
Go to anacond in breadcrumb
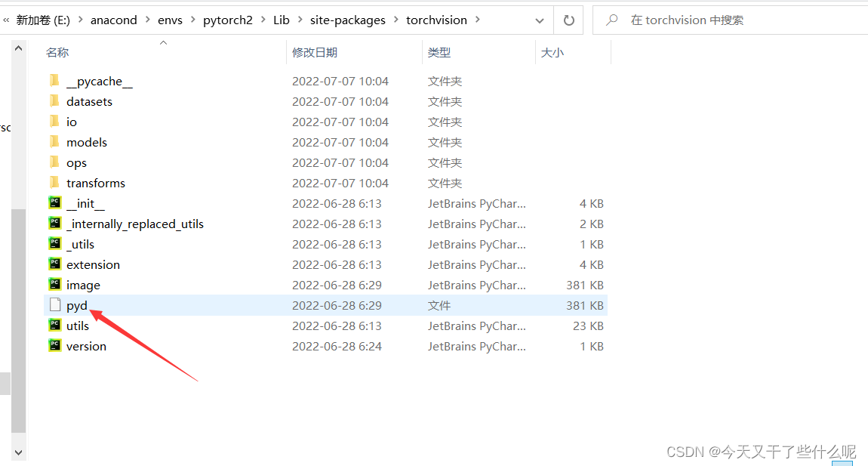[113, 20]
